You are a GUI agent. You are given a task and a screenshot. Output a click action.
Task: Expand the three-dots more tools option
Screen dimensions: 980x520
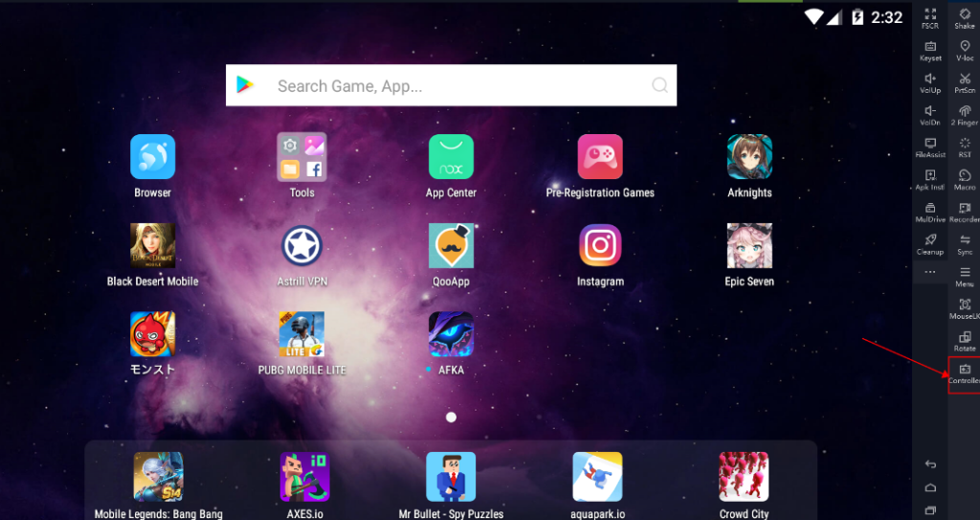929,272
